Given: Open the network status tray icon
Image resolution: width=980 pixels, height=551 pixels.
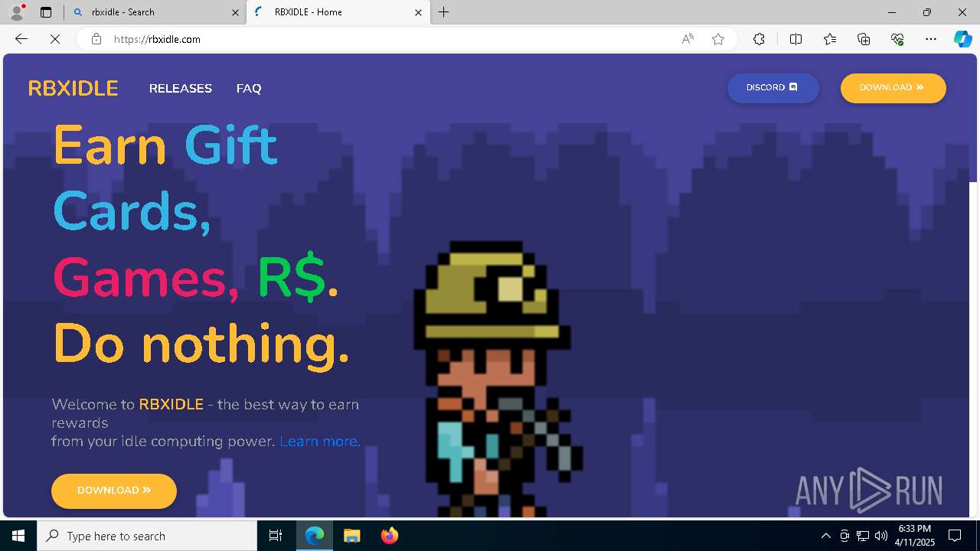Looking at the screenshot, I should (x=863, y=536).
